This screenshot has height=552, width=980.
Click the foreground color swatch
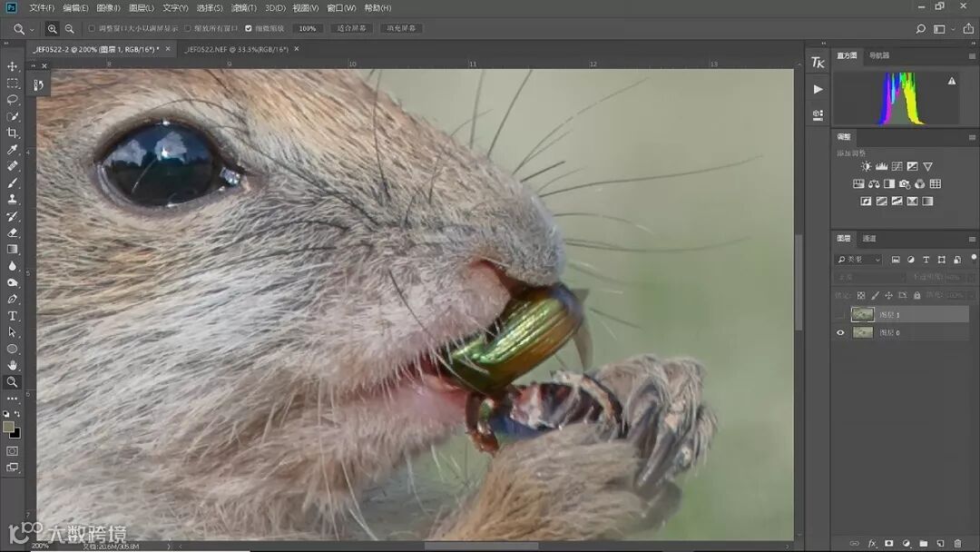[9, 426]
